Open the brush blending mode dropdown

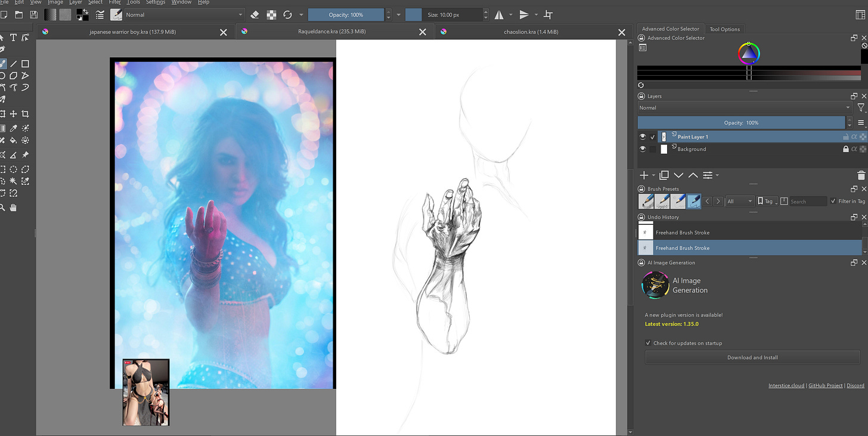click(183, 15)
